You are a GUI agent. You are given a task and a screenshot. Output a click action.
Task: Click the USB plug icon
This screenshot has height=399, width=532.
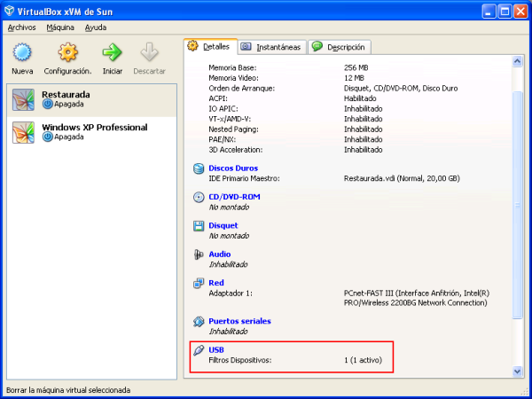[x=199, y=350]
